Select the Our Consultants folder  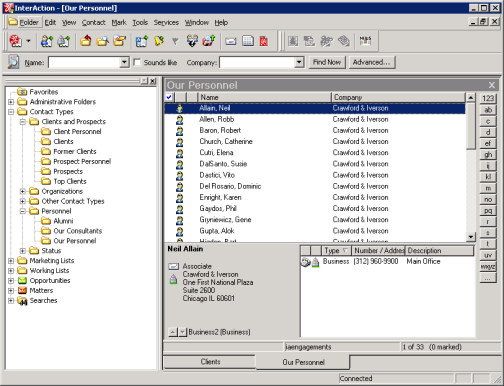78,231
